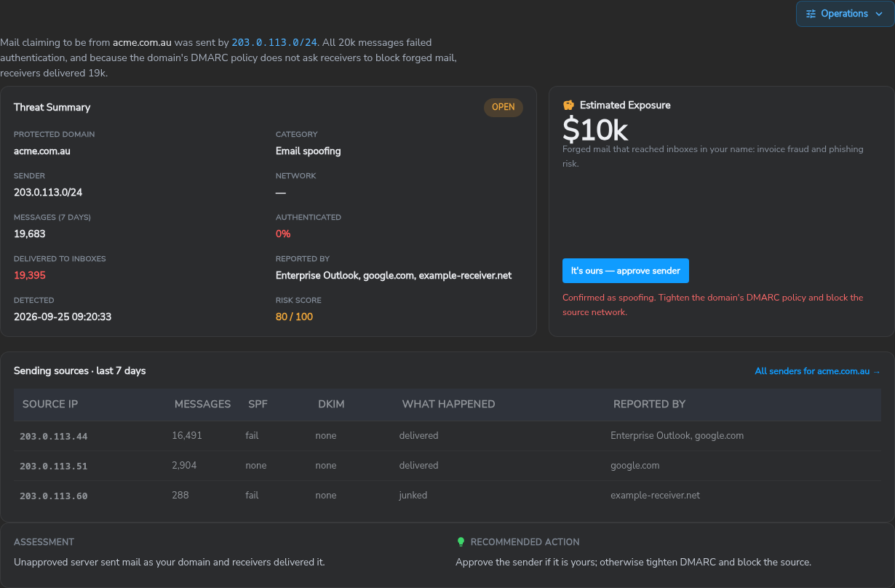Click the sender value 203.0.113.0/24

(48, 193)
